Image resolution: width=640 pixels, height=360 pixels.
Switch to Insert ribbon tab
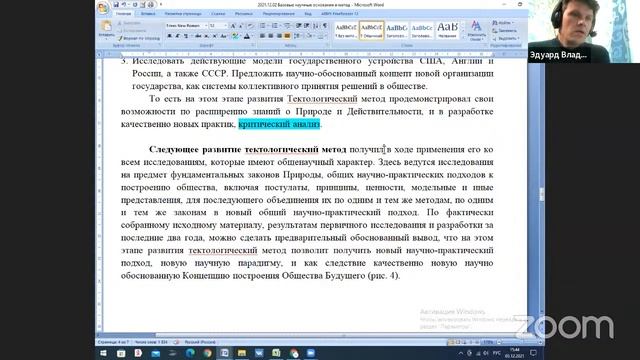click(148, 14)
